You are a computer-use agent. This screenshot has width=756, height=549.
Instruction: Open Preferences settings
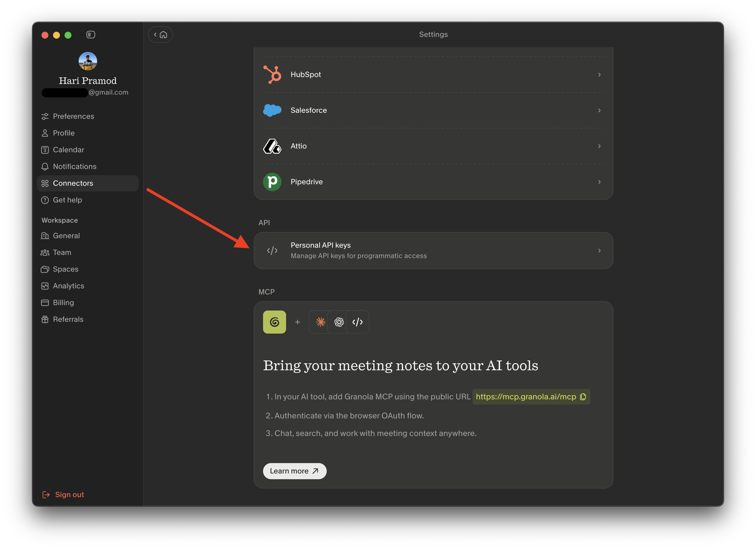click(x=88, y=116)
